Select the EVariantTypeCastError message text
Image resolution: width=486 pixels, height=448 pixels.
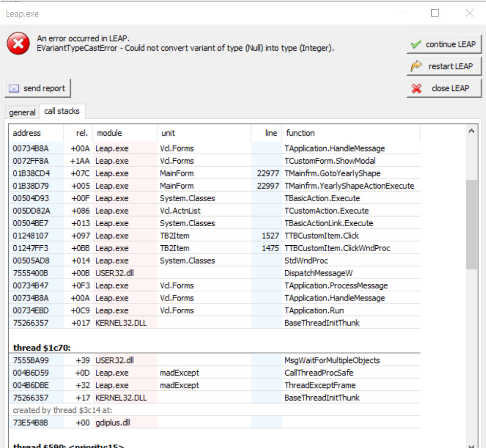coord(185,48)
